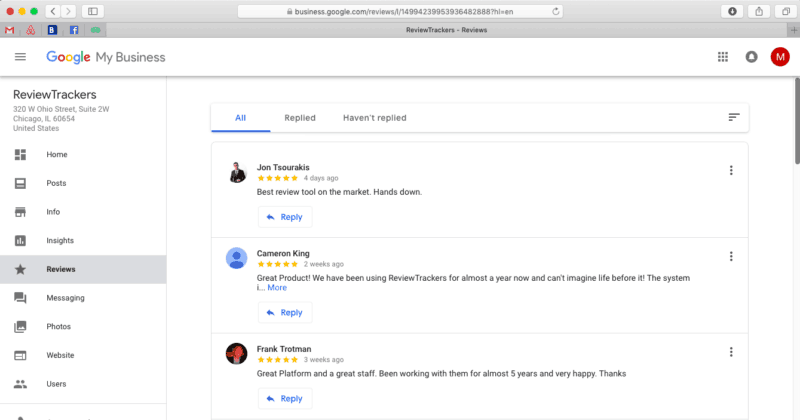Click the "4 days ago" timestamp
Viewport: 800px width, 420px height.
(x=321, y=178)
